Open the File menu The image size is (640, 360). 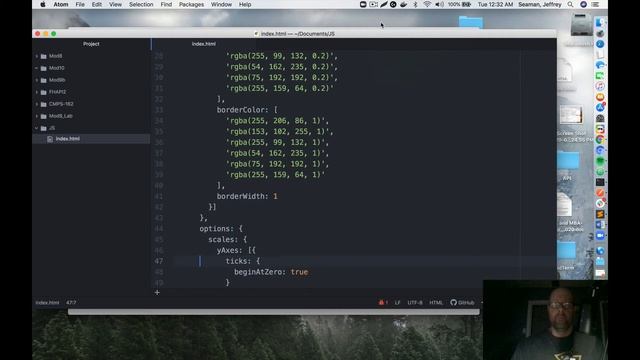click(x=80, y=4)
